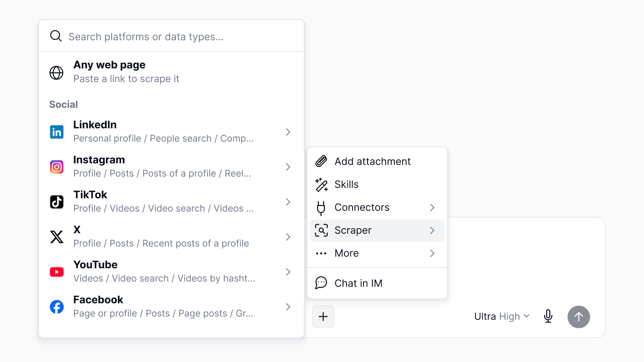The image size is (644, 362).
Task: Click the paperclip attachment icon
Action: [x=321, y=161]
